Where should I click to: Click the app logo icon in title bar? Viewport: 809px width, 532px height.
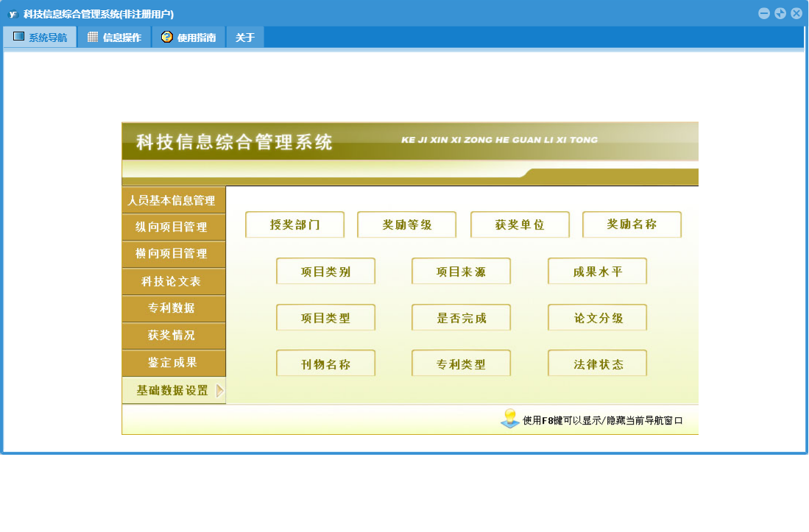[x=13, y=14]
